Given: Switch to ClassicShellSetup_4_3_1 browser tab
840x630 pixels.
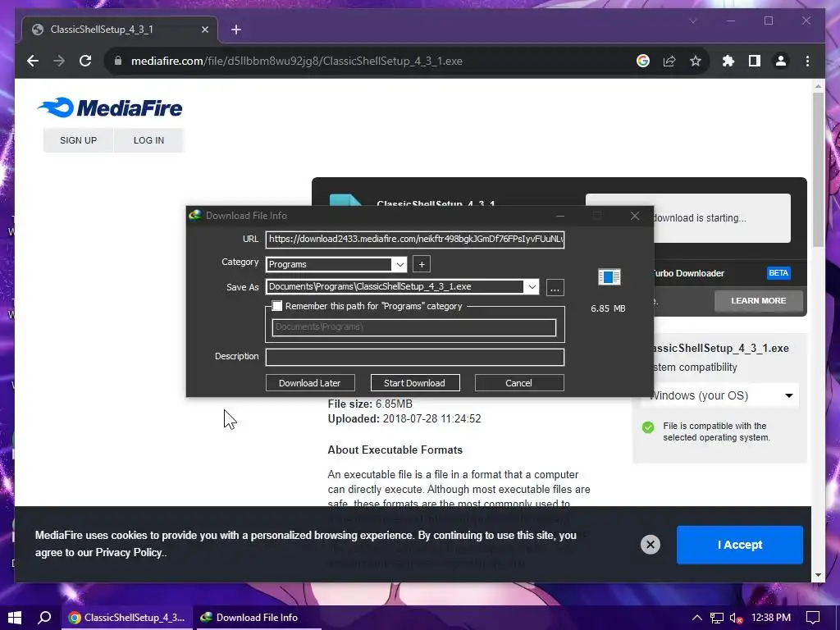Looking at the screenshot, I should click(120, 30).
